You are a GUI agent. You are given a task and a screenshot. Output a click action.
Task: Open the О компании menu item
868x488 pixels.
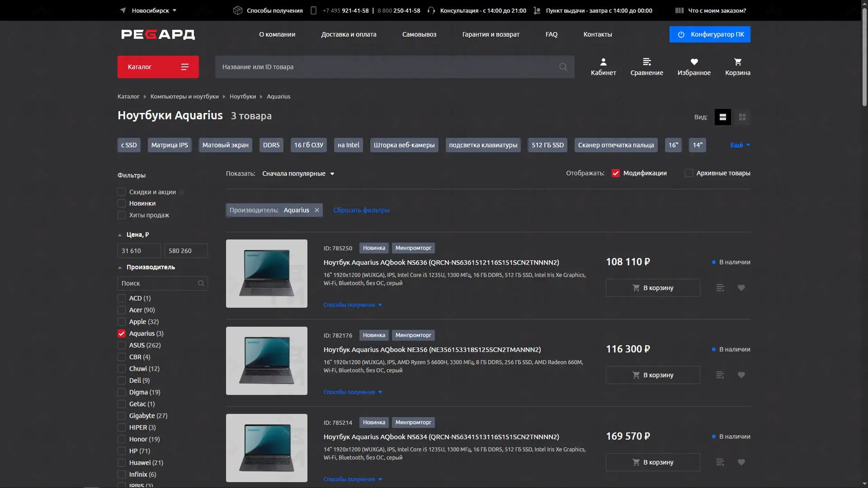click(x=277, y=34)
